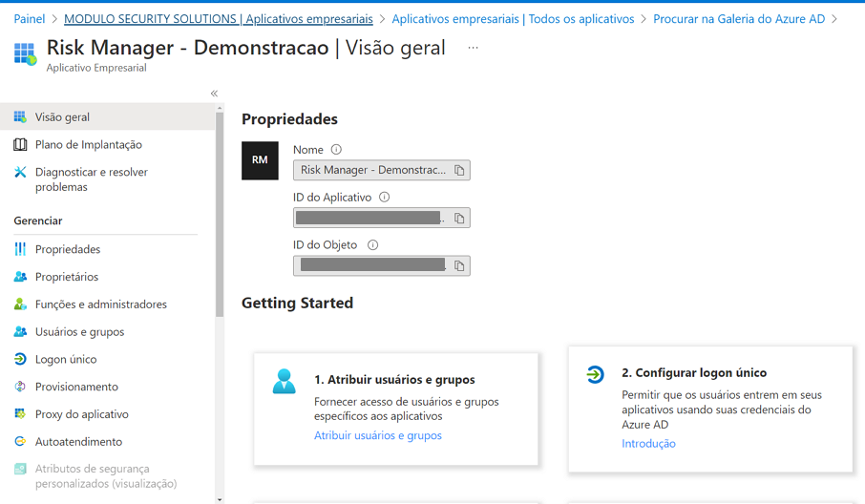865x504 pixels.
Task: Collapse the sidebar with double chevron
Action: [214, 94]
